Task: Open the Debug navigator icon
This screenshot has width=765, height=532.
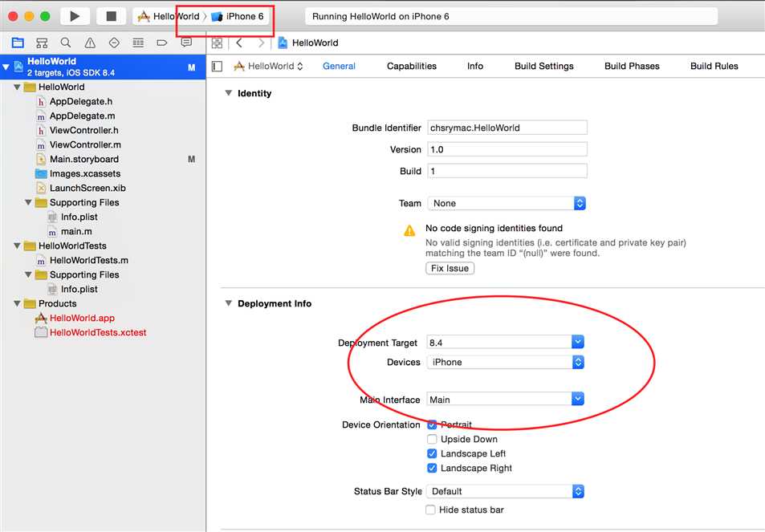Action: click(x=138, y=43)
